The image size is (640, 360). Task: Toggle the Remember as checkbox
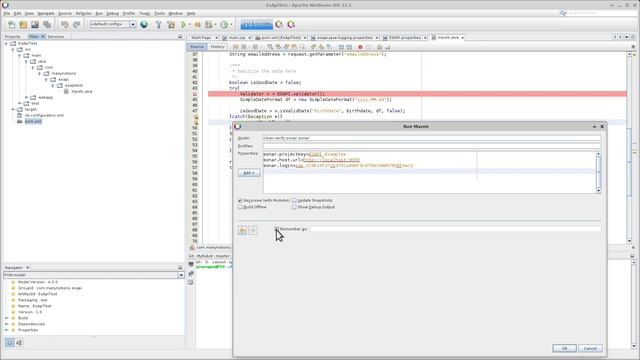click(x=277, y=229)
